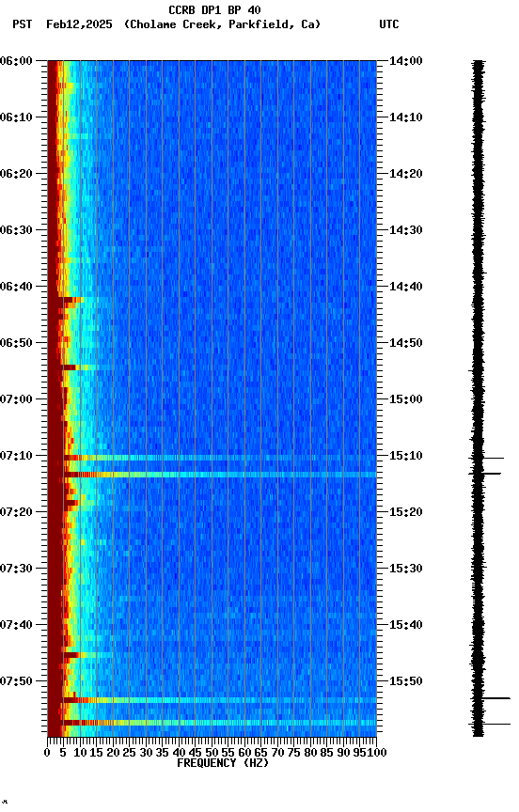Click the 14:00 UTC time label
This screenshot has width=519, height=812.
(406, 61)
